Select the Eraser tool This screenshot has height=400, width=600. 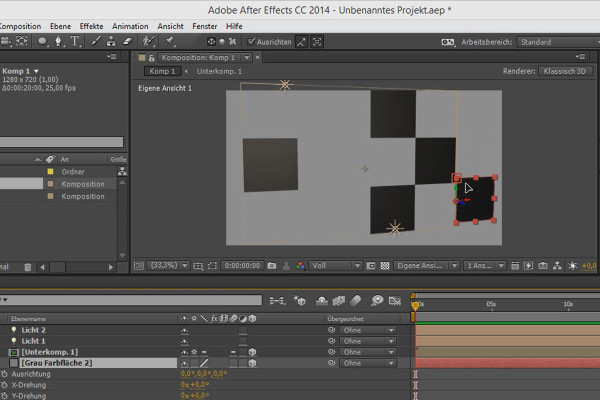point(127,41)
